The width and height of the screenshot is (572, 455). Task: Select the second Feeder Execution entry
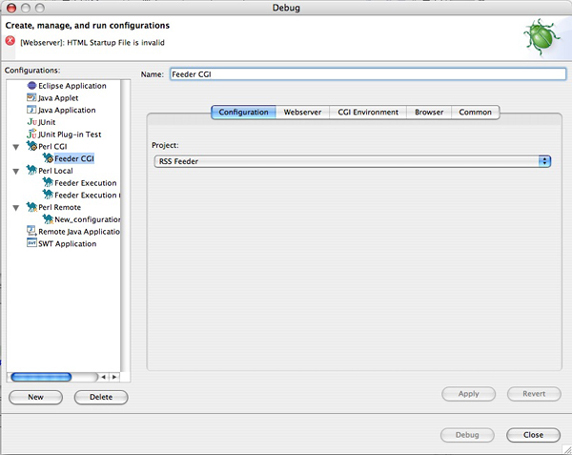click(x=87, y=195)
